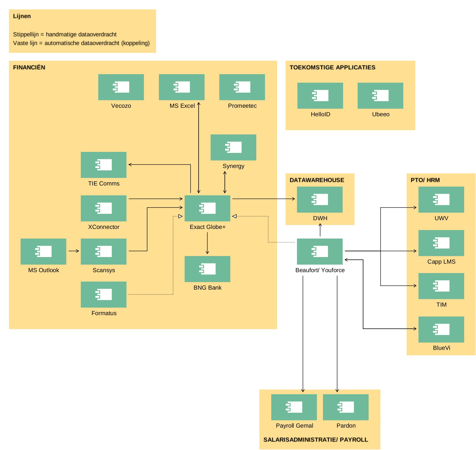This screenshot has height=450, width=476.
Task: Click the TIE Comms label text
Action: click(x=104, y=183)
